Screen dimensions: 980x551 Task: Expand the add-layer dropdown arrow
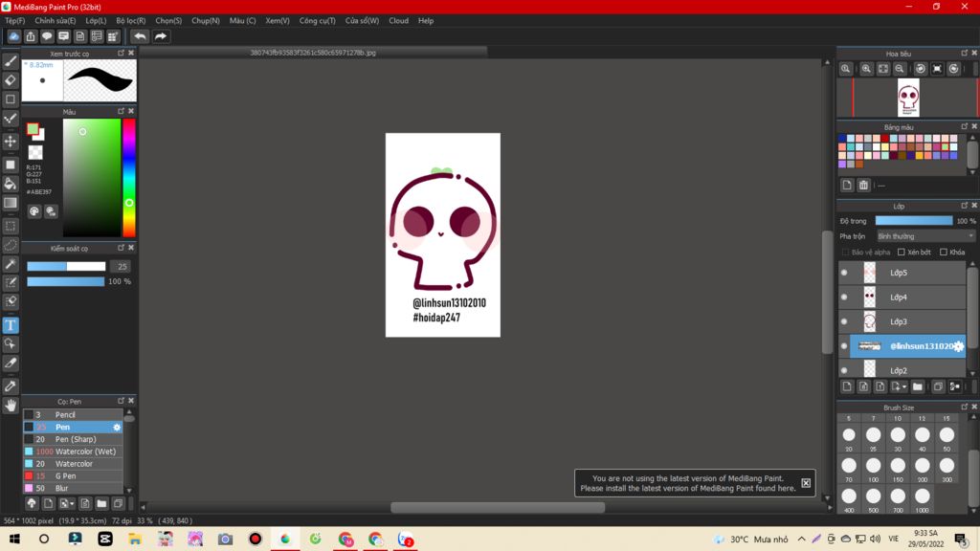pyautogui.click(x=903, y=387)
